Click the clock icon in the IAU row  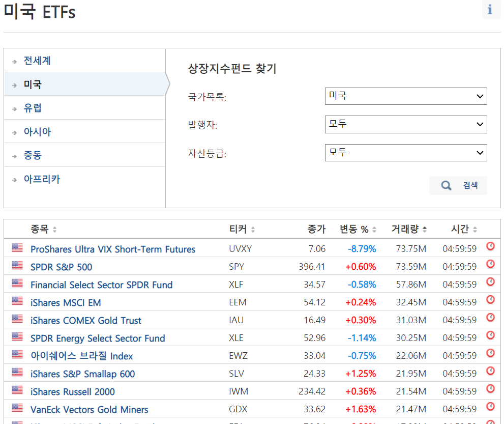[490, 318]
